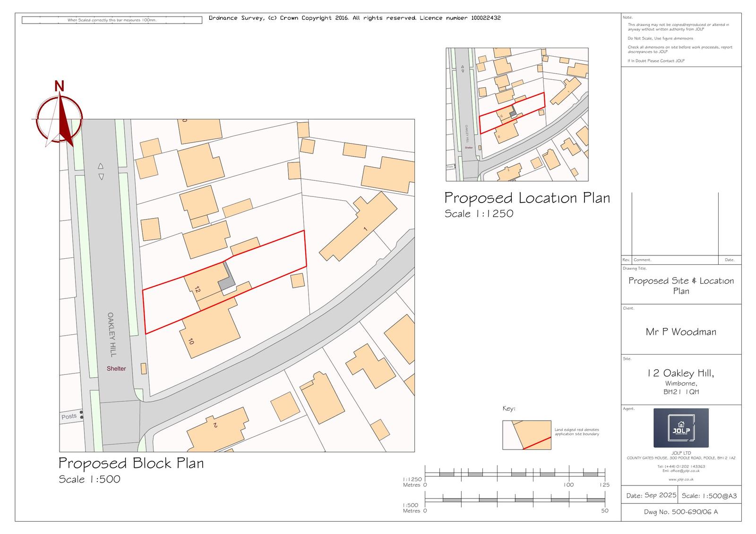Viewport: 756px width, 534px height.
Task: Click the drawing number 500-690/06 A field
Action: click(x=681, y=512)
